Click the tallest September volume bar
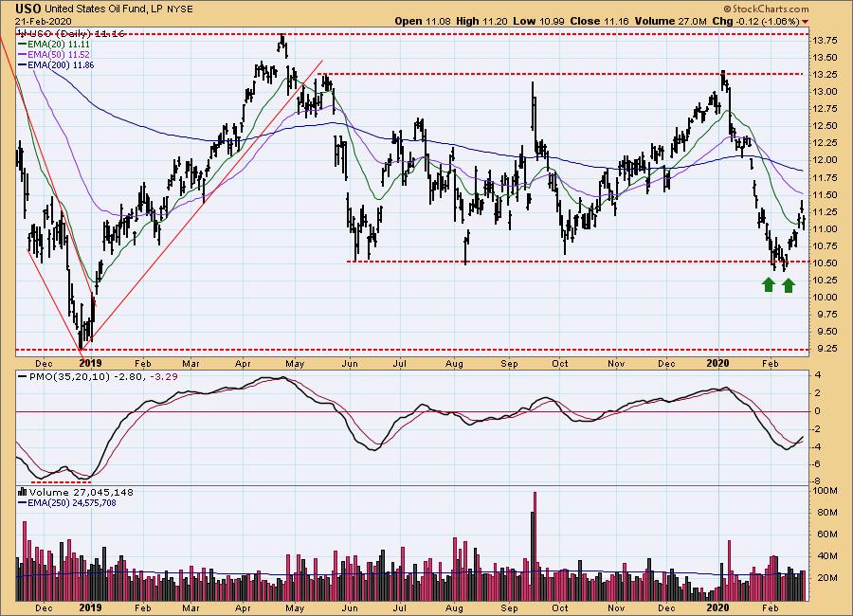 tap(535, 546)
